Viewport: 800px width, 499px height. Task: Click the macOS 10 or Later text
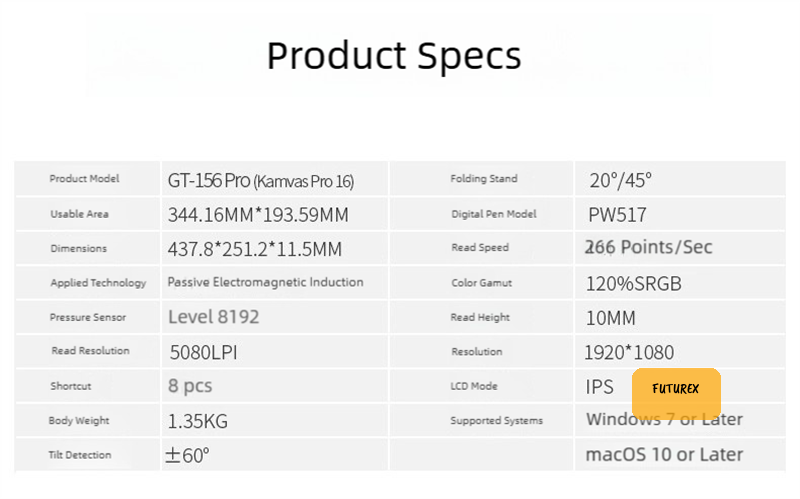coord(664,455)
